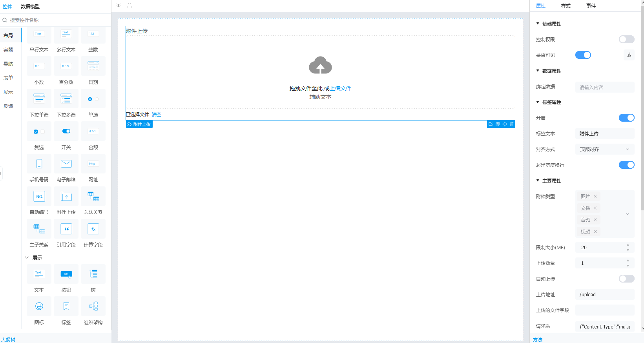Open the 附件类型 multi-select dropdown arrow
This screenshot has height=343, width=644.
[628, 214]
